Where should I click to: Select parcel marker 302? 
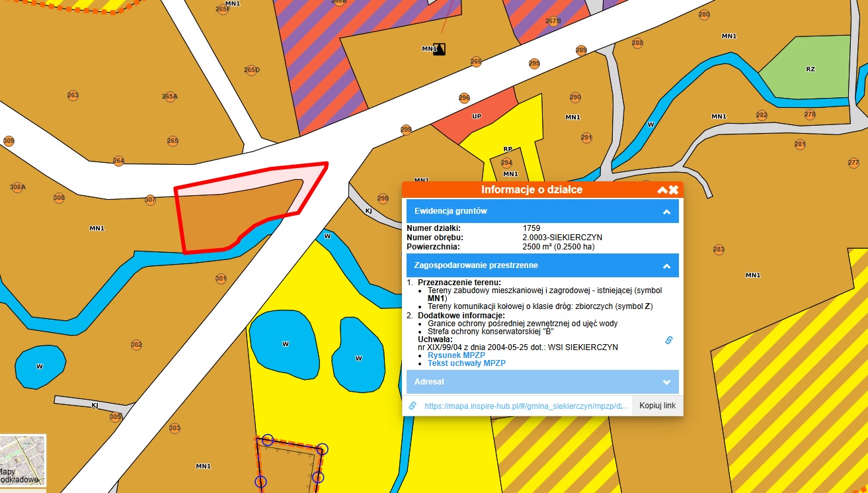[x=136, y=345]
